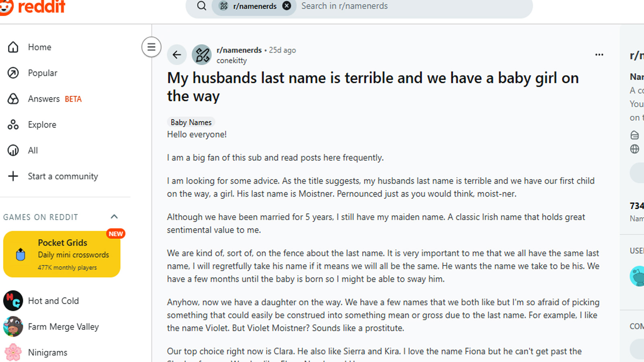Go back using the arrow button

[x=177, y=55]
